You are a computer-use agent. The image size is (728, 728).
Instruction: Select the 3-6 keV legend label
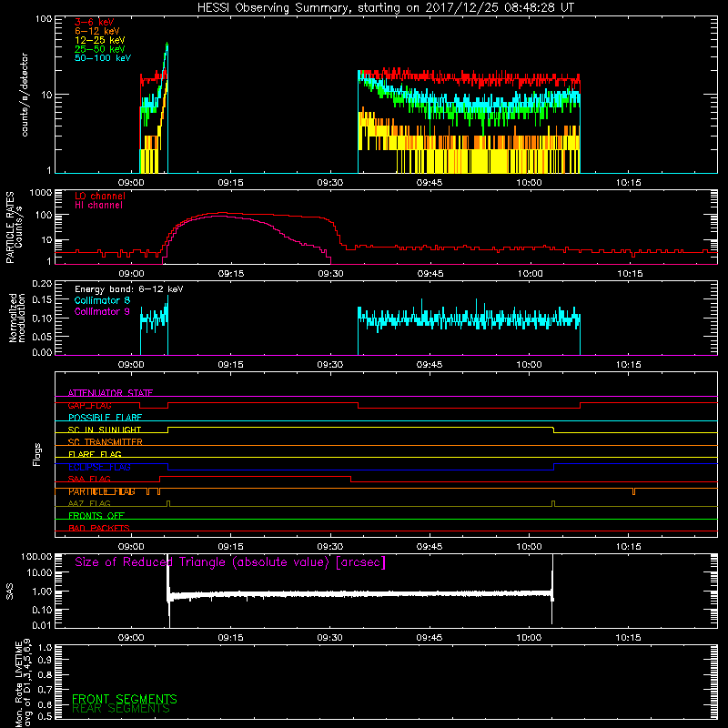point(94,22)
